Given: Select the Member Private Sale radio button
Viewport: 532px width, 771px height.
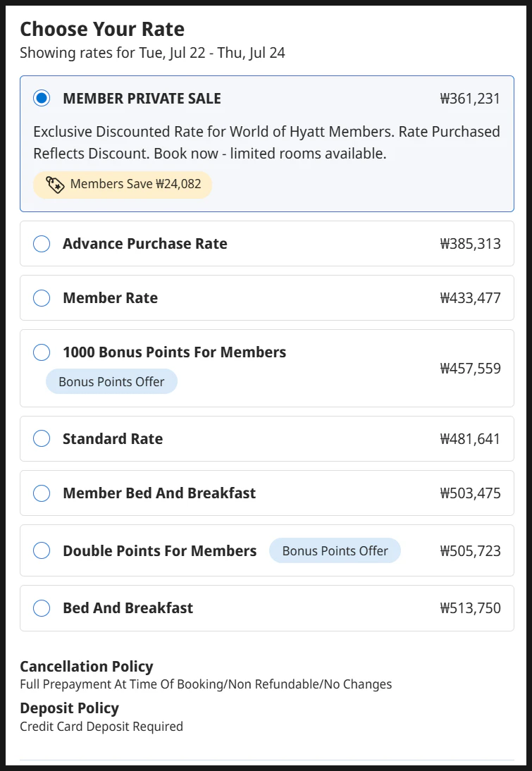Looking at the screenshot, I should click(42, 98).
